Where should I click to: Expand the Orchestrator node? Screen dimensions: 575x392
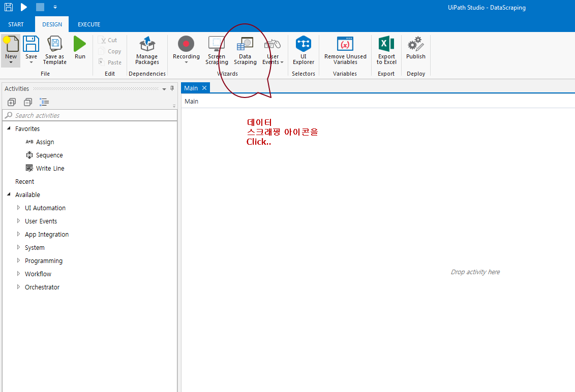(x=18, y=286)
